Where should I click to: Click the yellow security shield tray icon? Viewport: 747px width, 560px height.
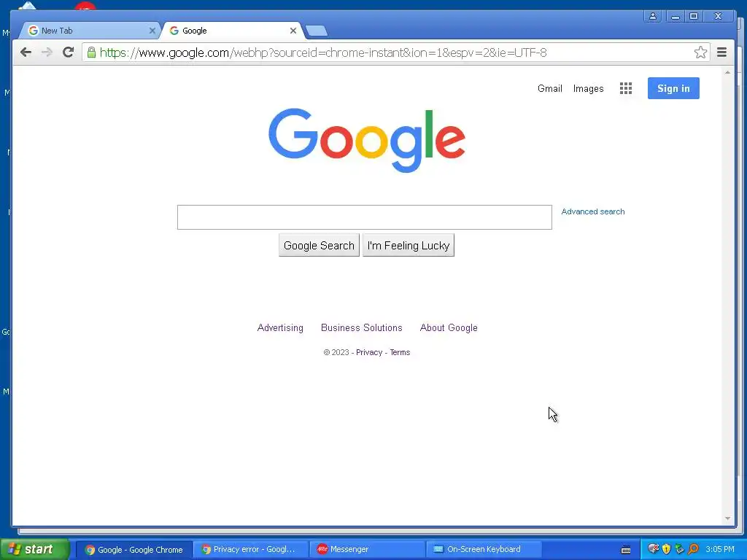(x=667, y=549)
